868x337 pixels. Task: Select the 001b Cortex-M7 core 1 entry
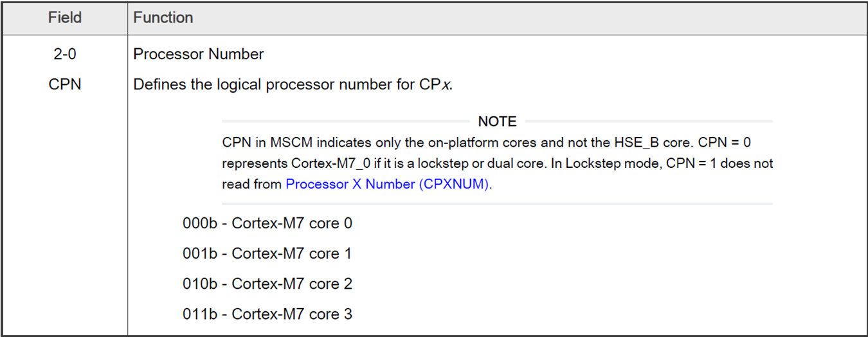pos(267,253)
